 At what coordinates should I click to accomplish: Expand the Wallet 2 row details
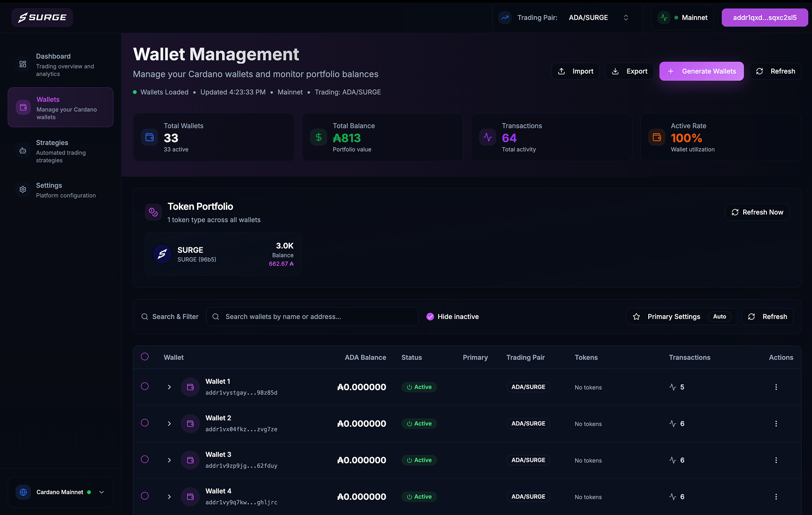[169, 423]
